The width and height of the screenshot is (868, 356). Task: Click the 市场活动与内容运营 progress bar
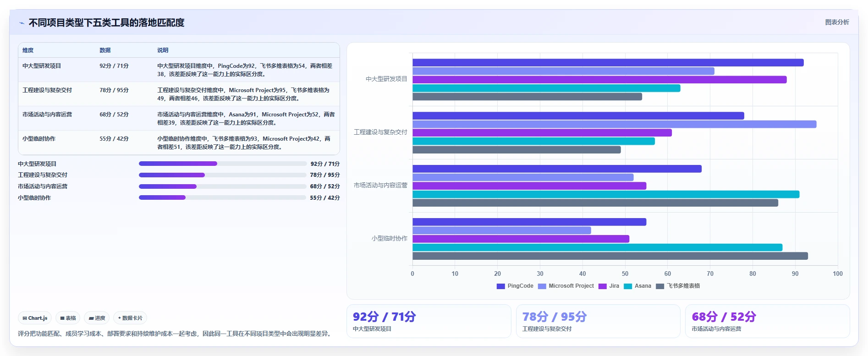[223, 186]
